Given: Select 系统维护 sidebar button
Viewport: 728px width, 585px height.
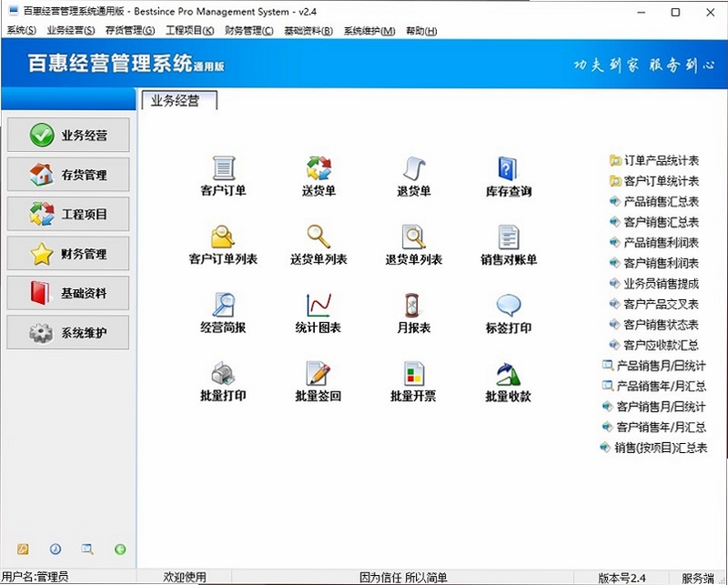Looking at the screenshot, I should 68,332.
